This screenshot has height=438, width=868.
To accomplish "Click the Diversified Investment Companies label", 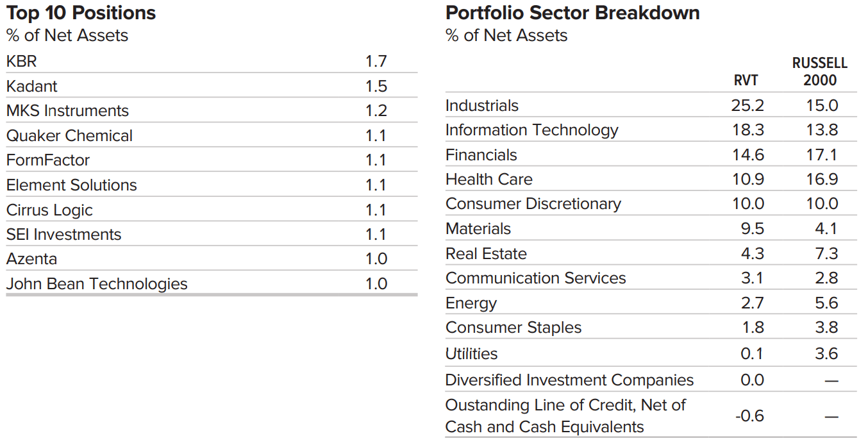I will 569,380.
